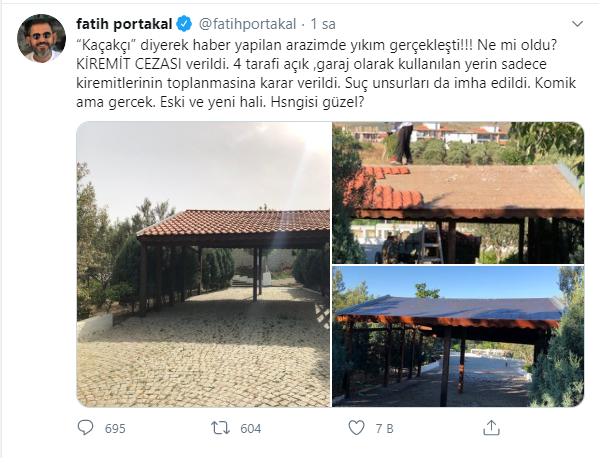Click the 7 B likes count

pyautogui.click(x=384, y=429)
